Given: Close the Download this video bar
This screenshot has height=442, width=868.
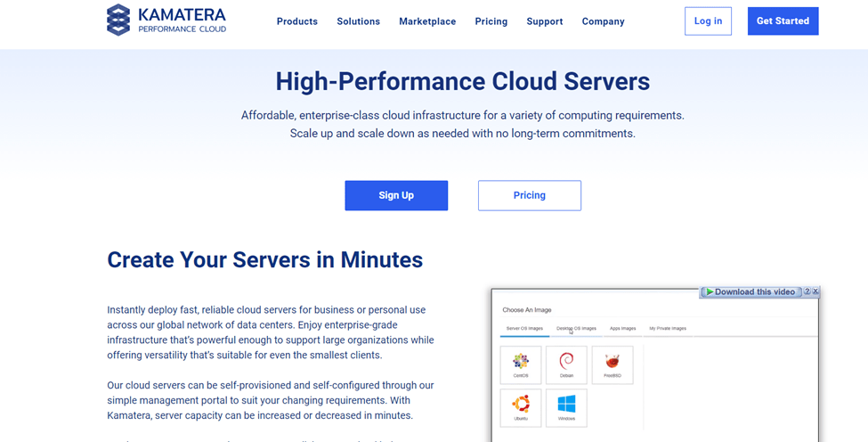Looking at the screenshot, I should (815, 291).
